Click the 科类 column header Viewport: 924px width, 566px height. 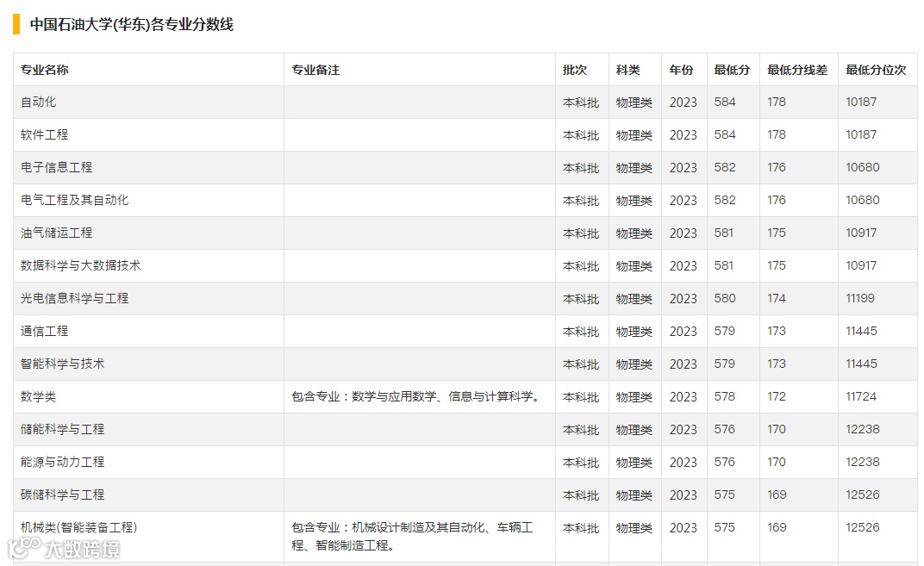pyautogui.click(x=627, y=70)
